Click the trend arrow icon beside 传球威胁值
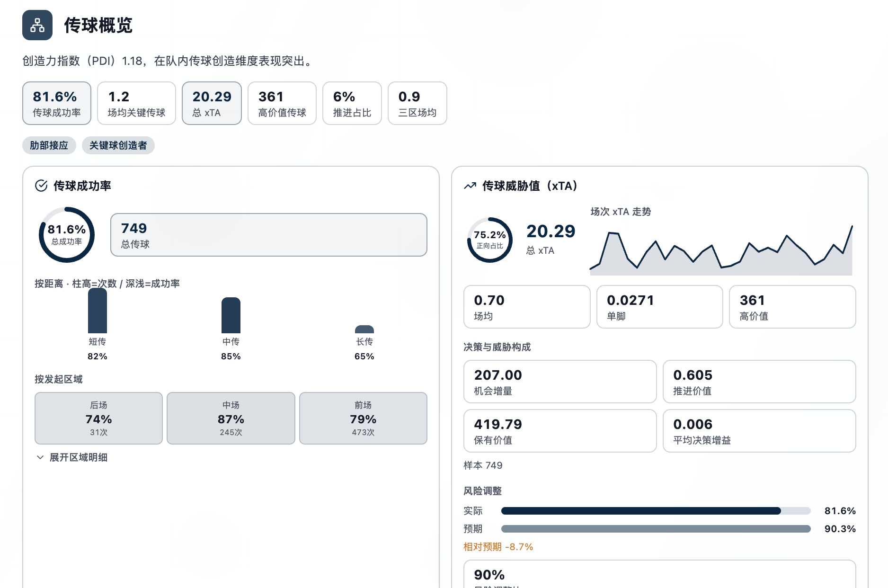888x588 pixels. (470, 186)
